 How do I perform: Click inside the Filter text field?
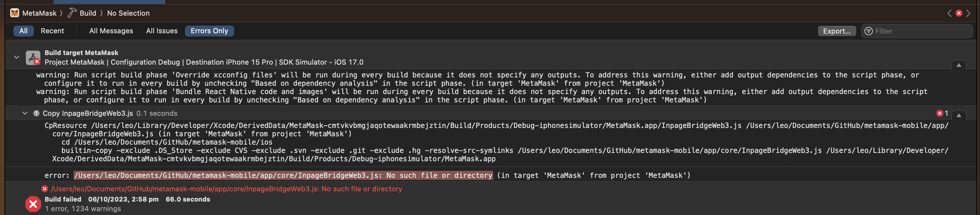(913, 31)
